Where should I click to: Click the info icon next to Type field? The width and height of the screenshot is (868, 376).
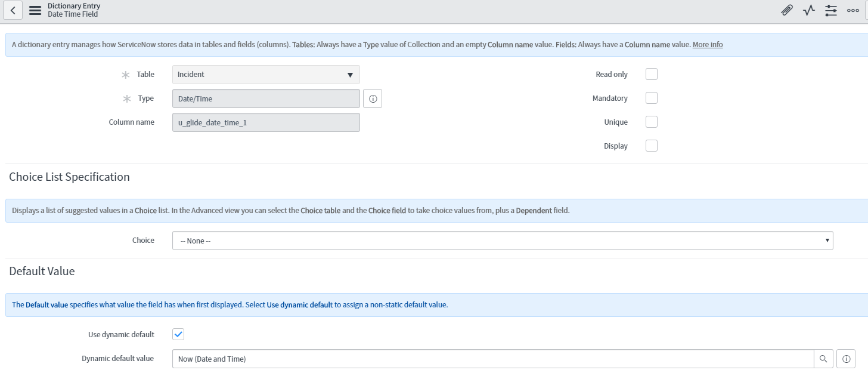[372, 98]
